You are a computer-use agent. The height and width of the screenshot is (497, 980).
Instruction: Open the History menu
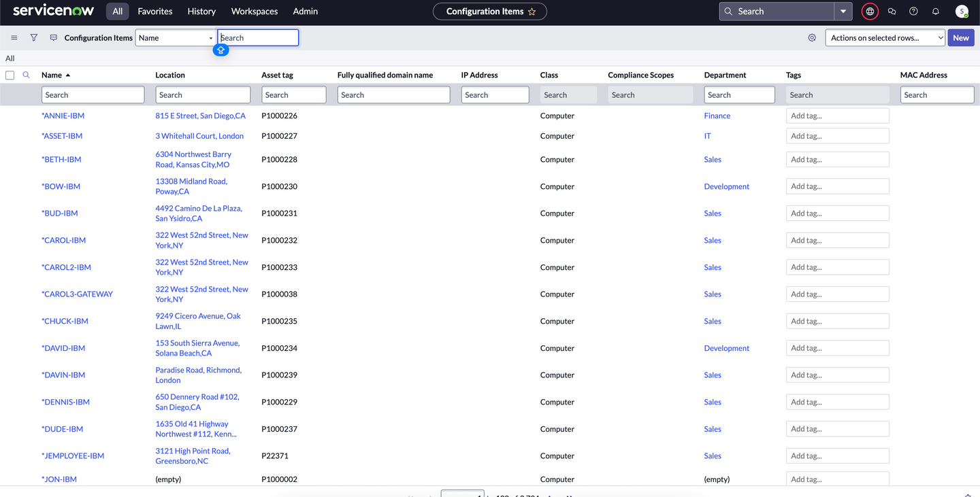click(201, 12)
